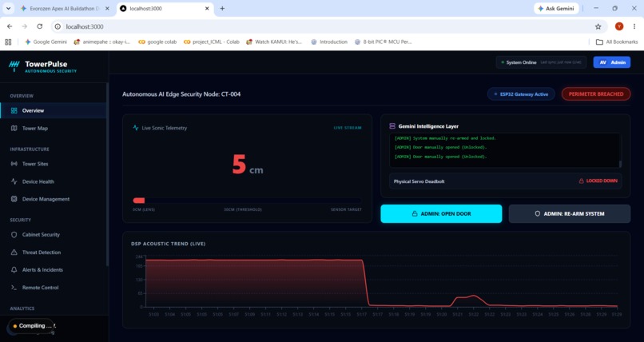Click the DSP ACOUSTIC TREND (LIVE) heading

[168, 244]
